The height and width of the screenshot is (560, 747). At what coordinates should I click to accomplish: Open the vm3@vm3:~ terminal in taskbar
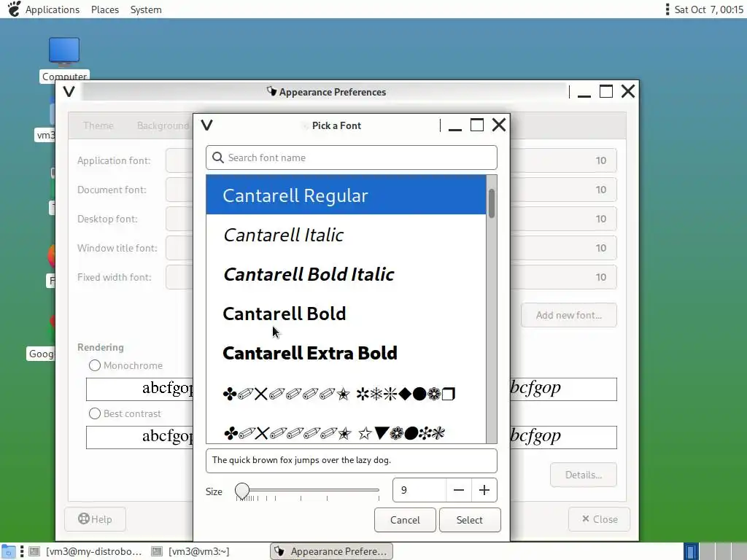click(x=190, y=551)
